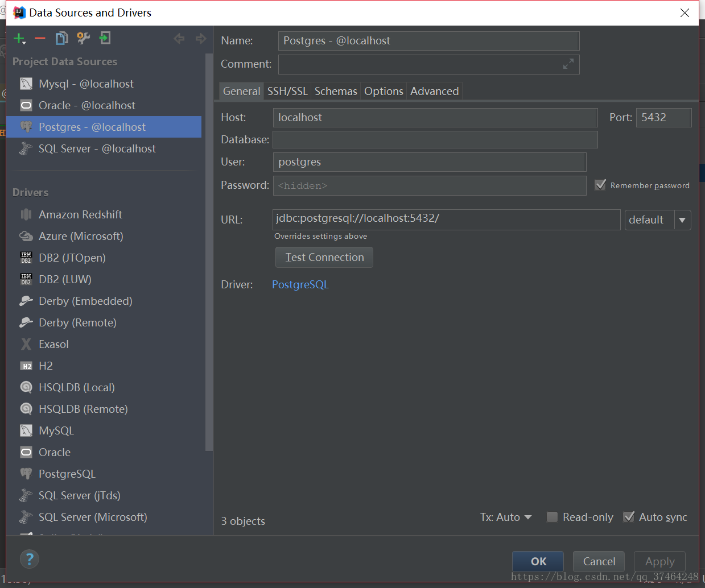The width and height of the screenshot is (705, 588).
Task: Click the HSQLDB (Remote) icon
Action: click(x=26, y=409)
